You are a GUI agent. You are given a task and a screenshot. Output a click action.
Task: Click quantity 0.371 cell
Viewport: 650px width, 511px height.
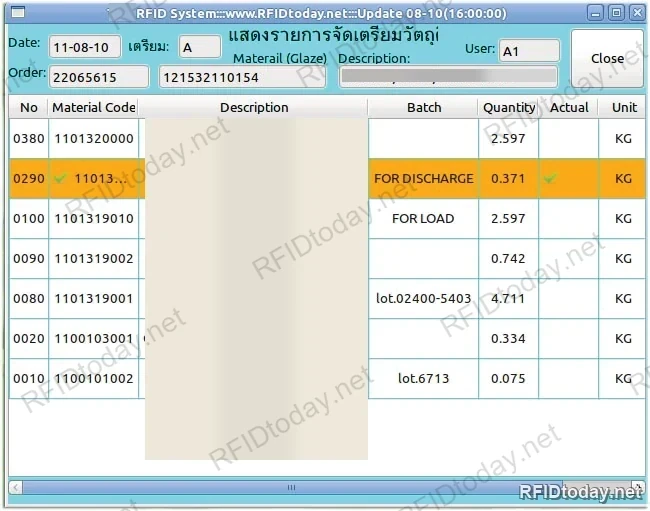coord(508,178)
